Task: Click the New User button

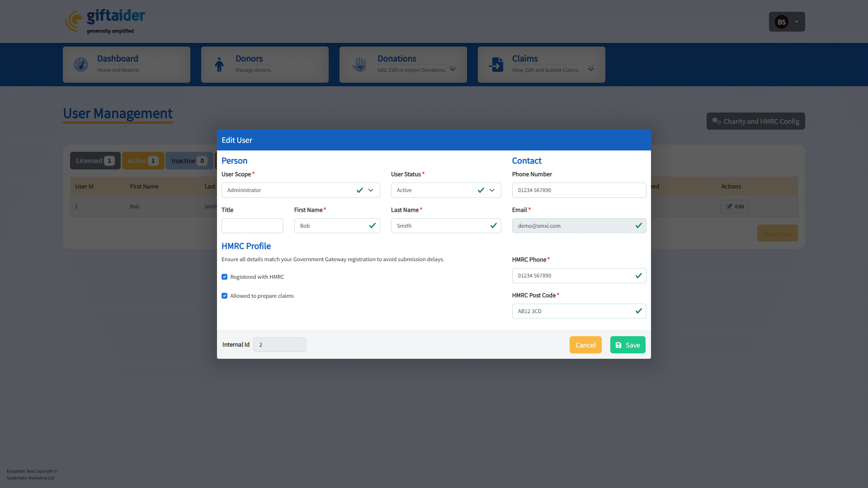Action: click(777, 234)
